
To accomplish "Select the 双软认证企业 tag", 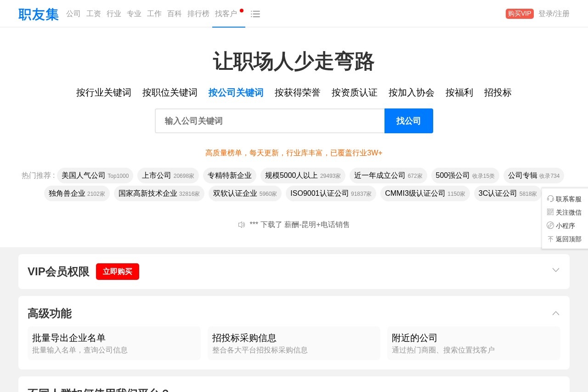I will tap(245, 193).
